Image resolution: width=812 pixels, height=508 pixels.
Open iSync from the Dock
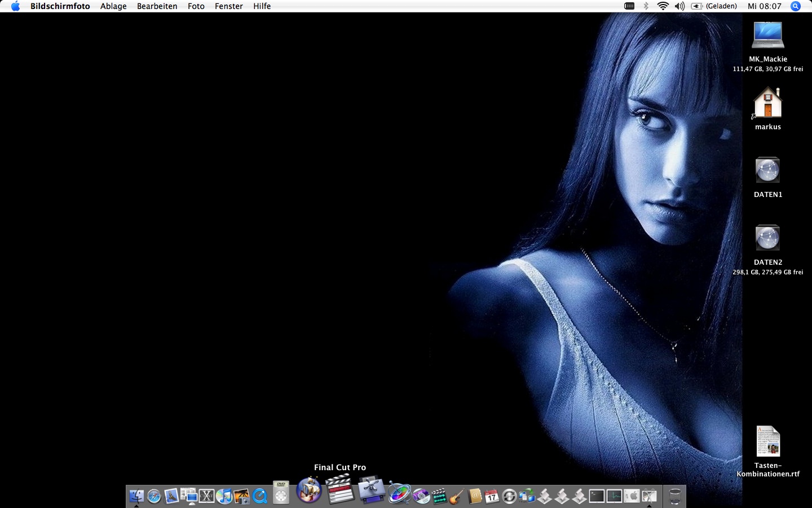pyautogui.click(x=509, y=496)
